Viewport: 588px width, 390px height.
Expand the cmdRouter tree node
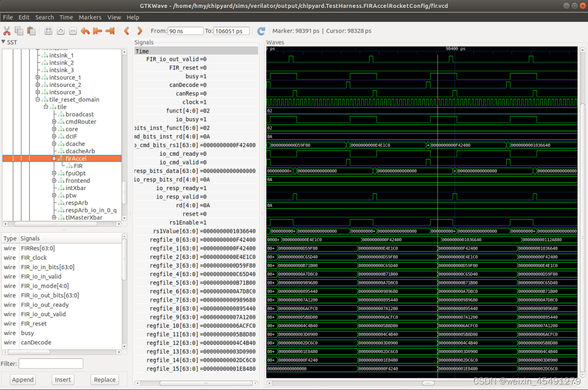pos(54,122)
